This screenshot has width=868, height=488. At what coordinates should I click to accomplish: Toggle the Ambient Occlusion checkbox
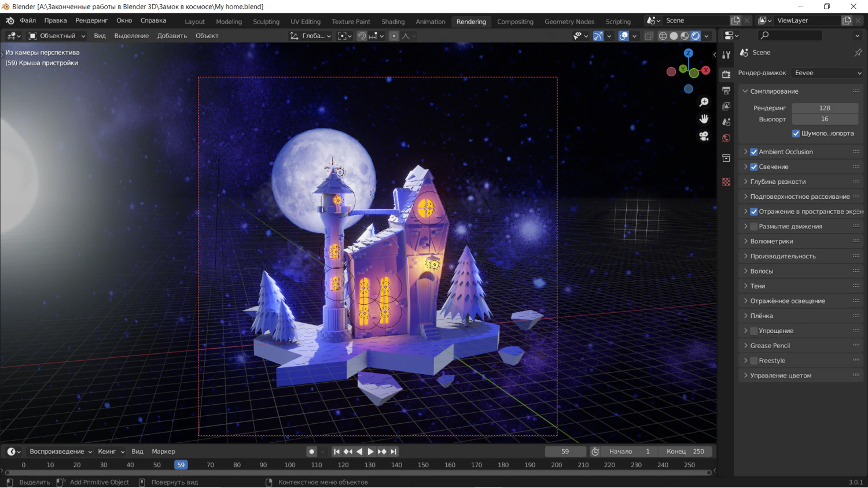pos(754,152)
